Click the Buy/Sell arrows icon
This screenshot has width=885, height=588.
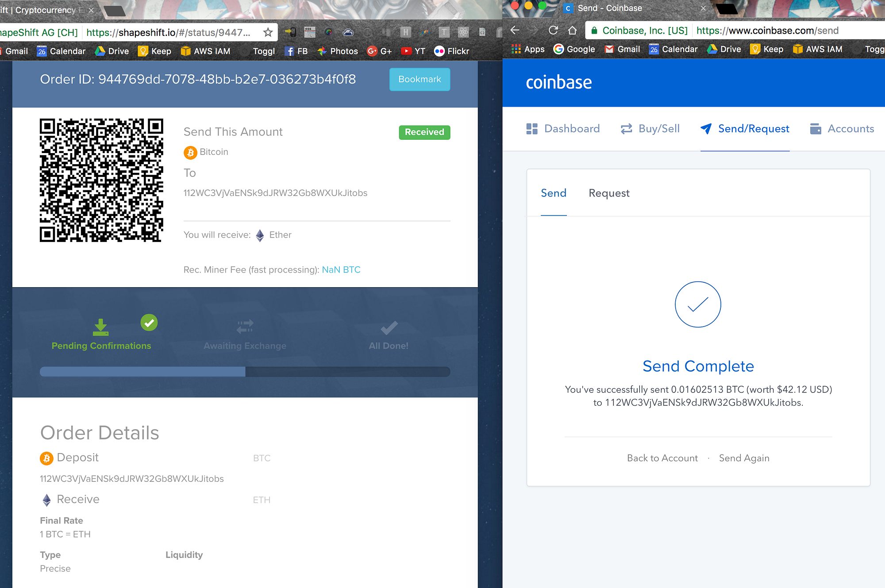pyautogui.click(x=626, y=129)
